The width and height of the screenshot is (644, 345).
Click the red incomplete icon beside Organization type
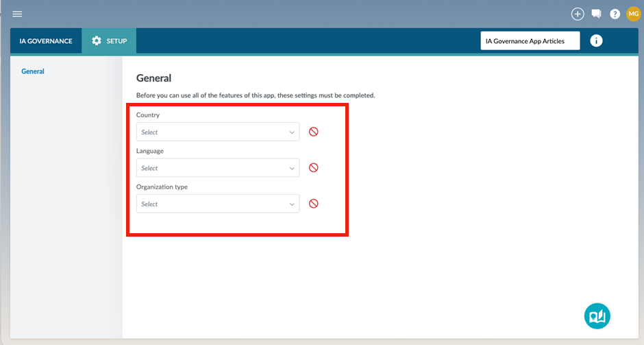tap(314, 204)
